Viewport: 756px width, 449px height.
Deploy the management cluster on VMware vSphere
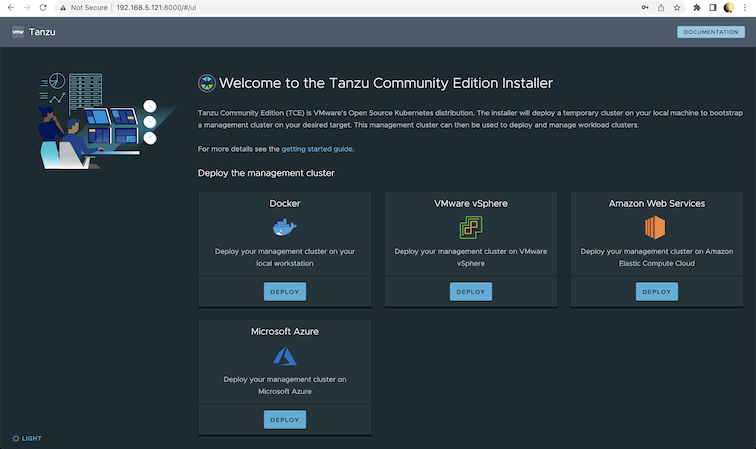point(471,292)
